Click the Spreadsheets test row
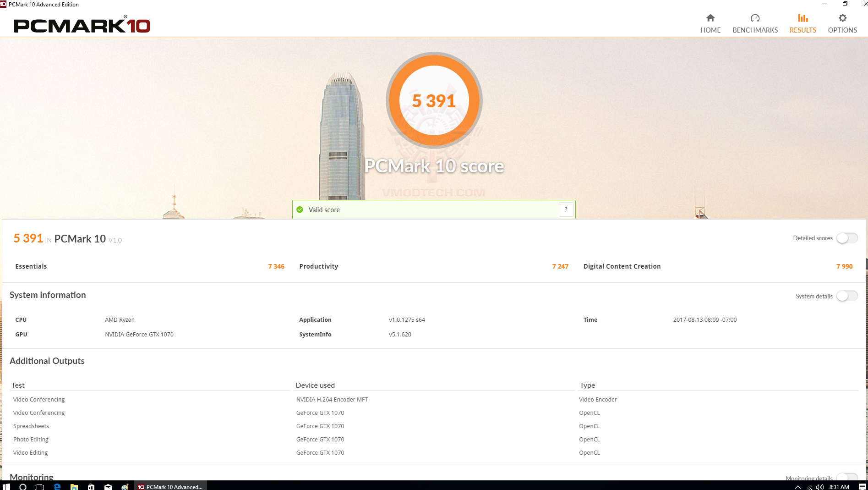The image size is (868, 490). click(31, 426)
